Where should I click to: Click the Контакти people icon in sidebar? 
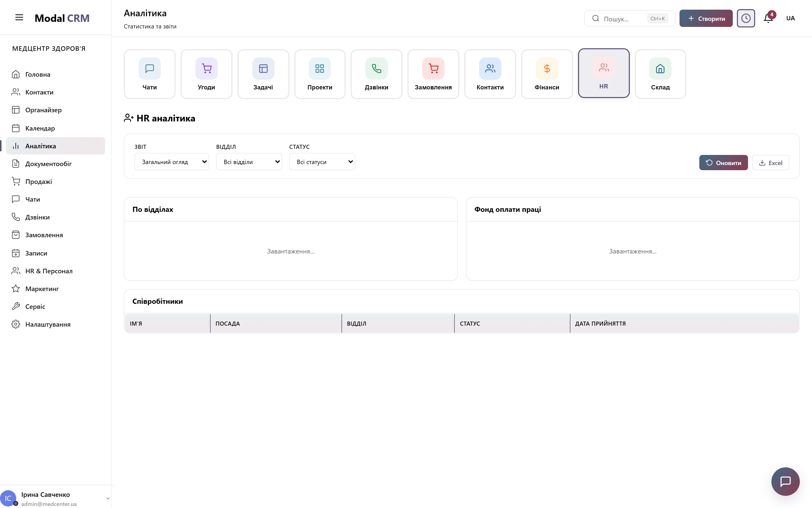click(16, 92)
